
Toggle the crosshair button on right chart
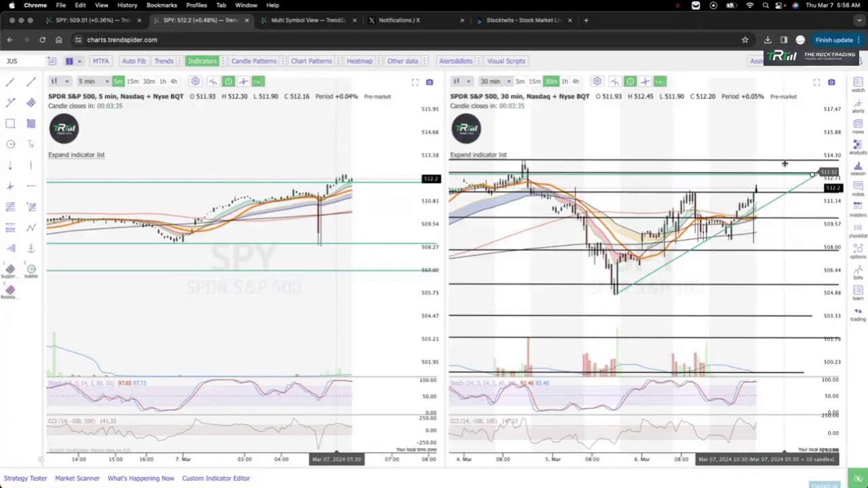point(645,81)
